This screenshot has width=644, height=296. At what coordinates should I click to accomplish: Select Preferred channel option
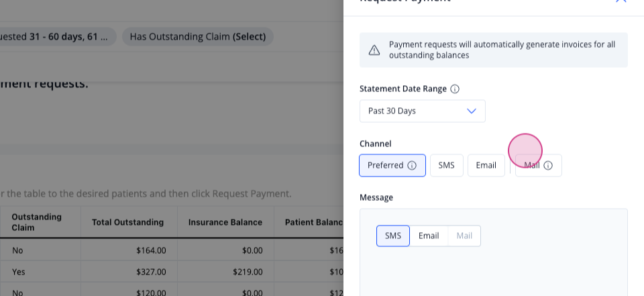click(x=392, y=165)
